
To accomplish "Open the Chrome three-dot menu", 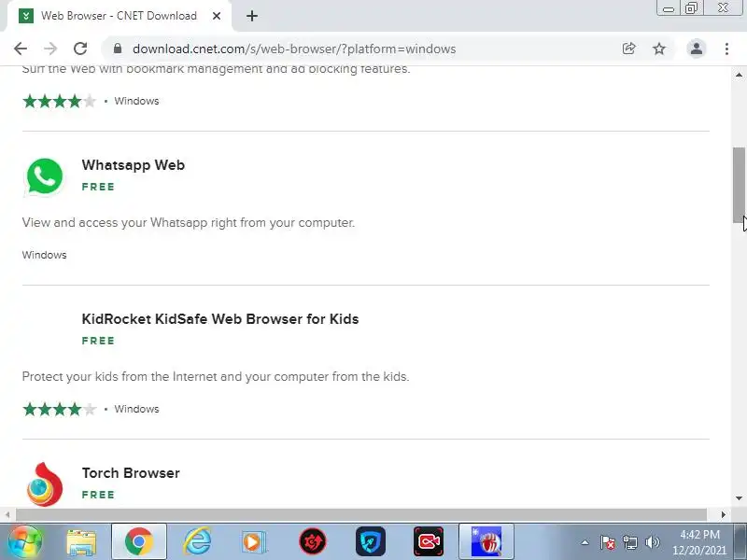I will tap(726, 49).
